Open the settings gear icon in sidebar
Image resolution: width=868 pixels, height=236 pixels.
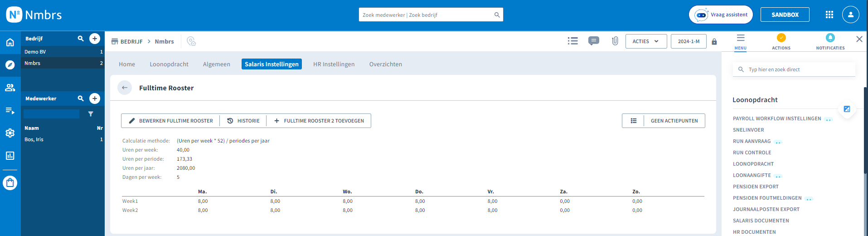10,133
